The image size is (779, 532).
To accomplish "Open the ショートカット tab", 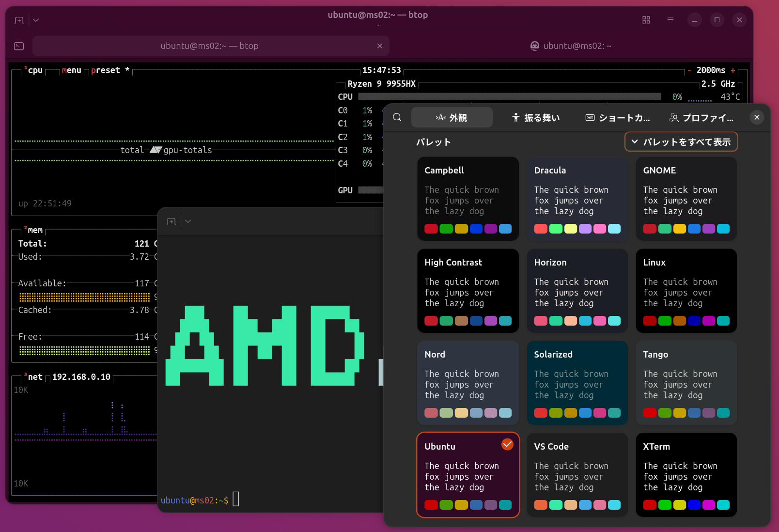I will click(618, 118).
